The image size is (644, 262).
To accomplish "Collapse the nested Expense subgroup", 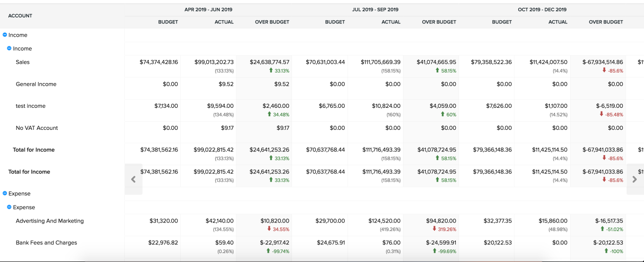I will coord(10,207).
